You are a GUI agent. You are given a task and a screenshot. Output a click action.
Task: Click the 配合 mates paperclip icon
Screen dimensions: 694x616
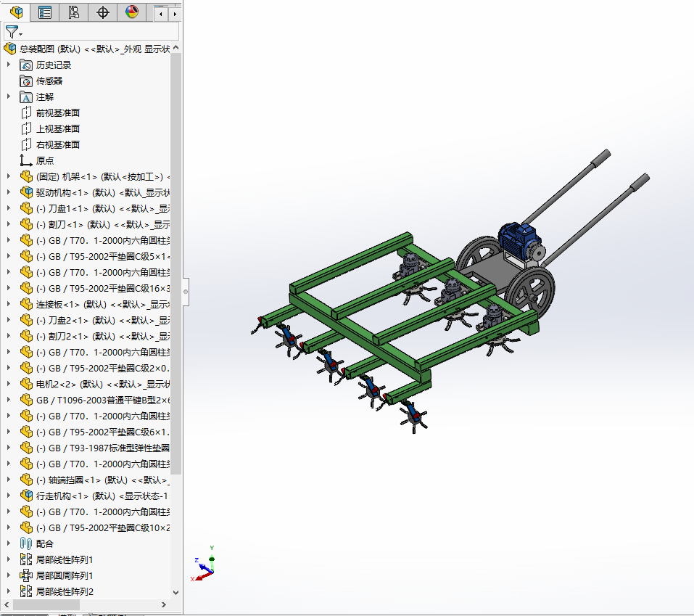26,543
